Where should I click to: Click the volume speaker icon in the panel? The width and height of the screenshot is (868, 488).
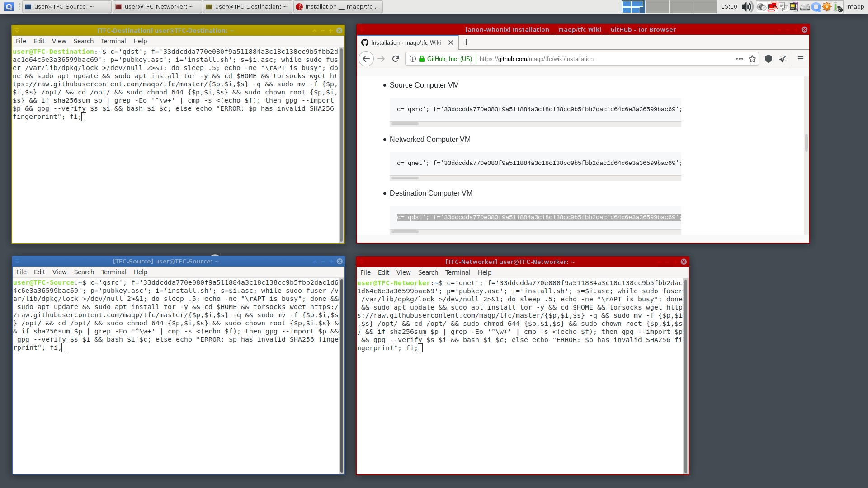pyautogui.click(x=747, y=7)
